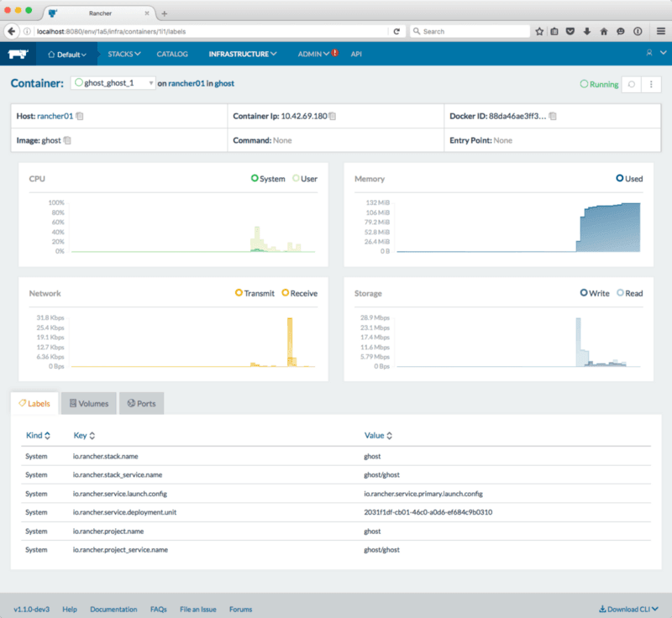Expand the Default environment dropdown
Image resolution: width=672 pixels, height=618 pixels.
point(67,54)
